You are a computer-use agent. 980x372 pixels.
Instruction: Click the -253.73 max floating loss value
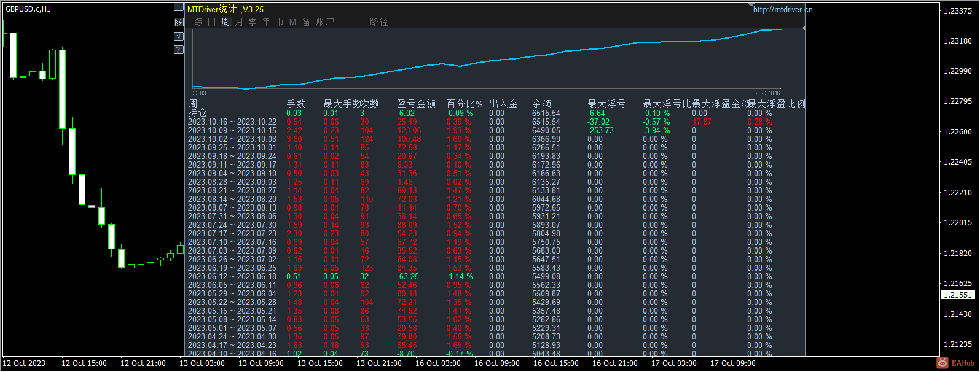point(600,130)
